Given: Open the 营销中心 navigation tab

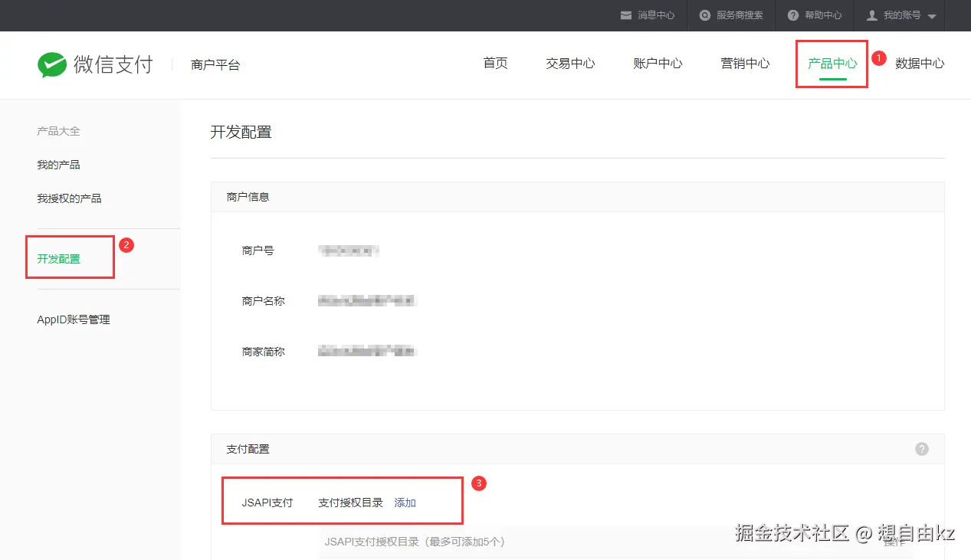Looking at the screenshot, I should (x=745, y=64).
